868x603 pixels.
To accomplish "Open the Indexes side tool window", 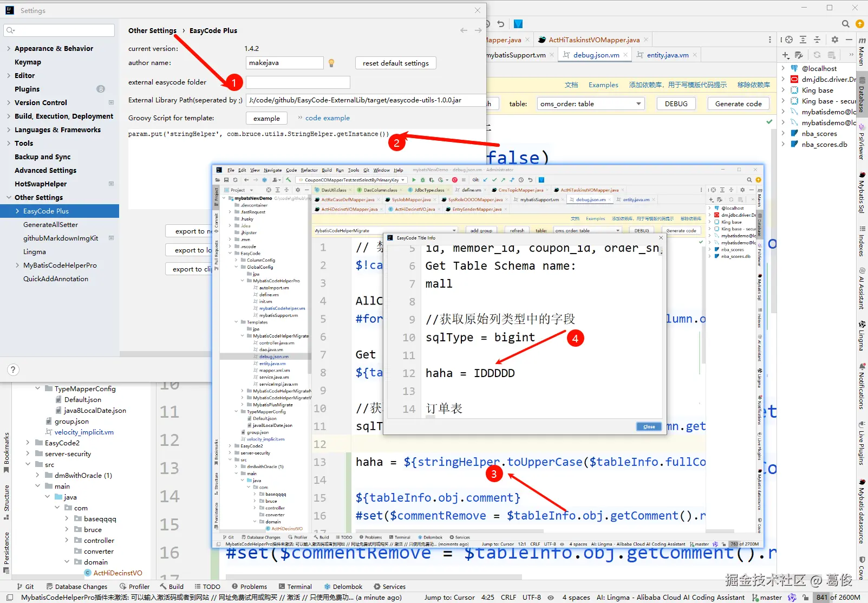I will pyautogui.click(x=862, y=241).
